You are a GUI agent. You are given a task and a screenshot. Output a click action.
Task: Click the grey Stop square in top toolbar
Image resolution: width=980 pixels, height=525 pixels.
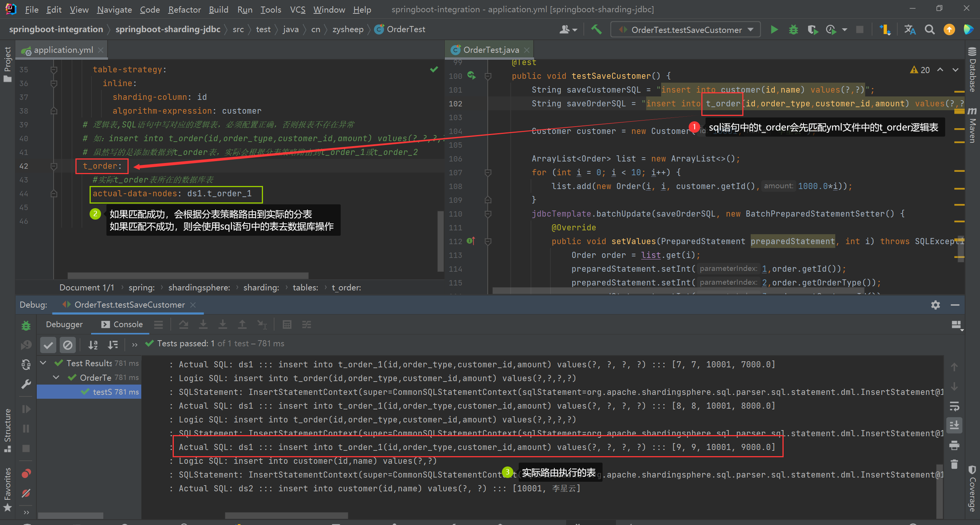coord(860,29)
